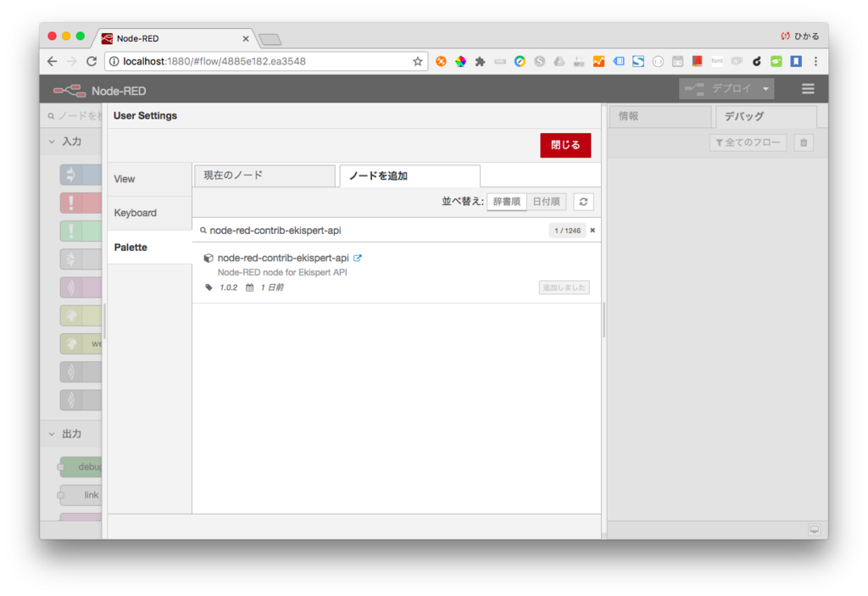Viewport: 868px width, 596px height.
Task: Click the colorful pinwheel extension icon
Action: (x=460, y=62)
